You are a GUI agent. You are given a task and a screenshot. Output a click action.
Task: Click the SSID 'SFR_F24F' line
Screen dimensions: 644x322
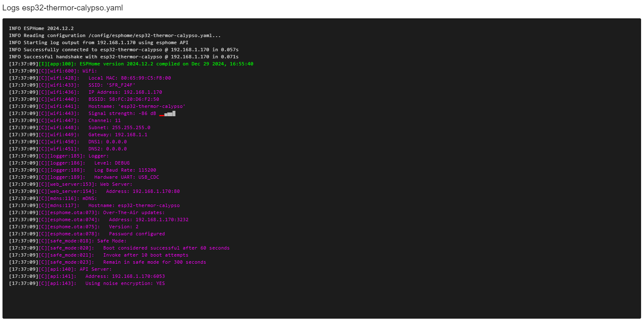(72, 85)
